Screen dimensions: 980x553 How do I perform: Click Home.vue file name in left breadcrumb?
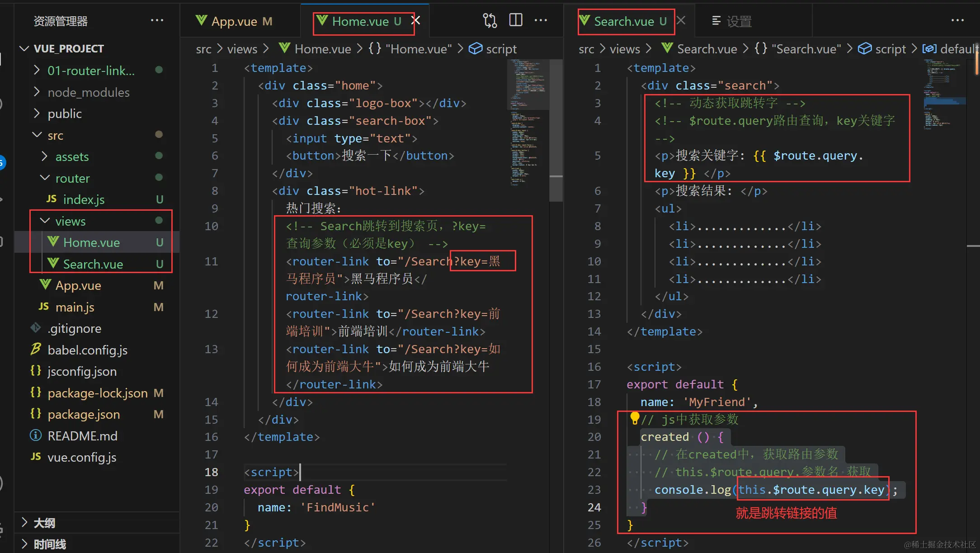(x=323, y=49)
